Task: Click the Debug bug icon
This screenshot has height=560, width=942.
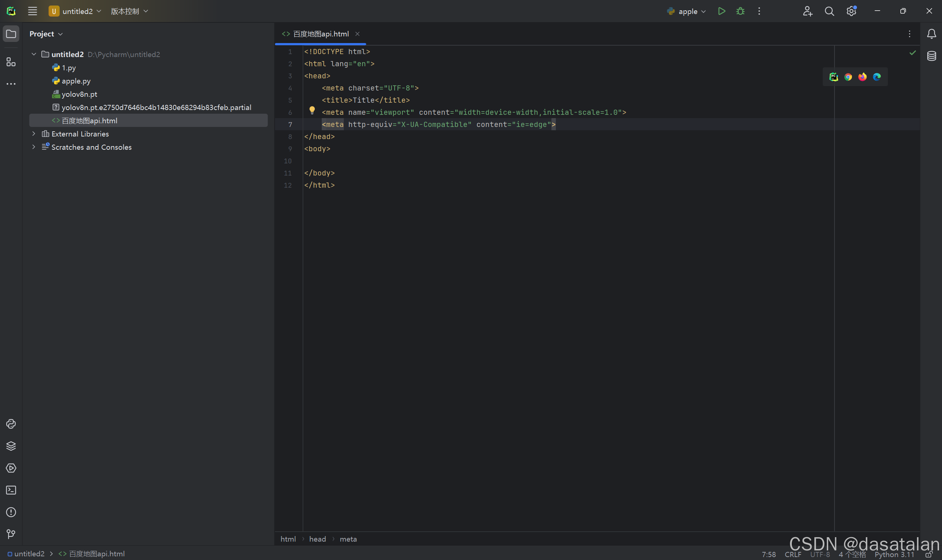Action: coord(740,11)
